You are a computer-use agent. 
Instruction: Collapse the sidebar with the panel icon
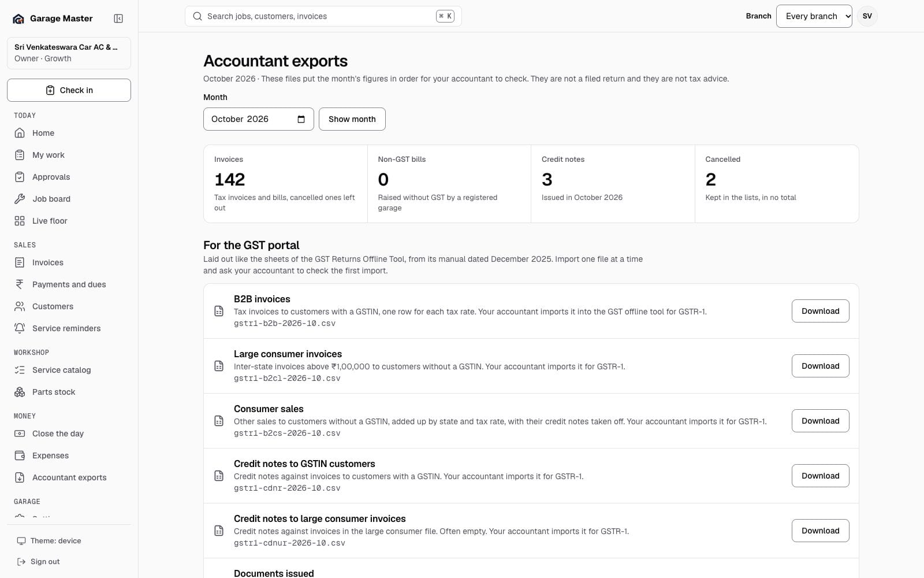[x=118, y=18]
